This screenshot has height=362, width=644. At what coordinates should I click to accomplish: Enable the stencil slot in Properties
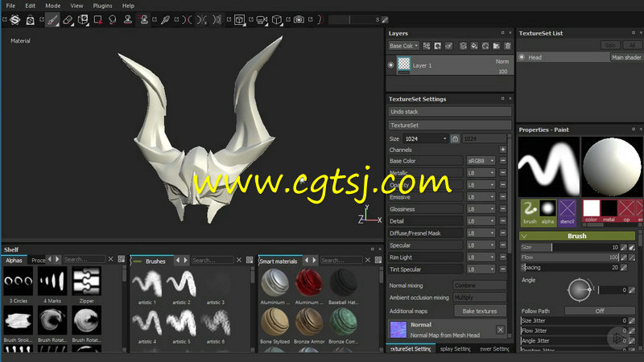pyautogui.click(x=567, y=212)
